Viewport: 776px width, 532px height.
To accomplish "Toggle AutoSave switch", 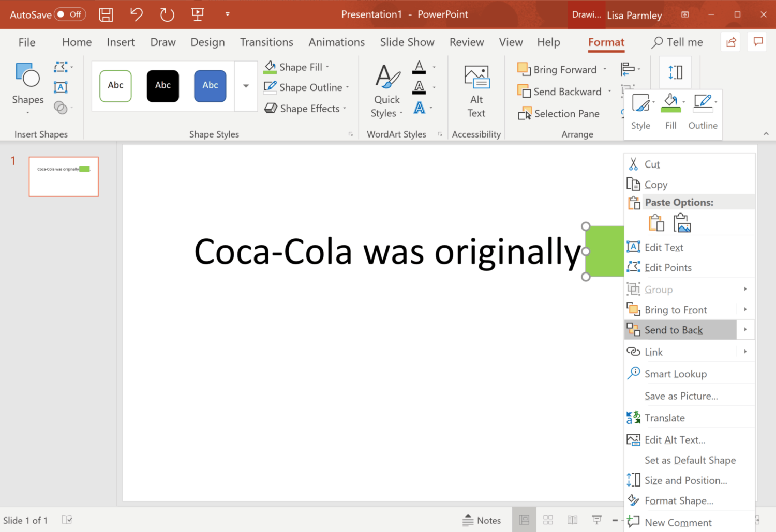I will click(70, 14).
